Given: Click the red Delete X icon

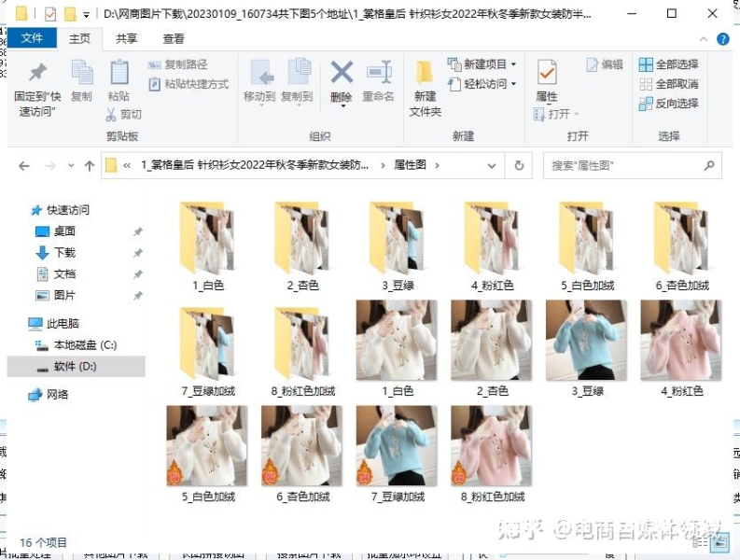Looking at the screenshot, I should pyautogui.click(x=342, y=72).
